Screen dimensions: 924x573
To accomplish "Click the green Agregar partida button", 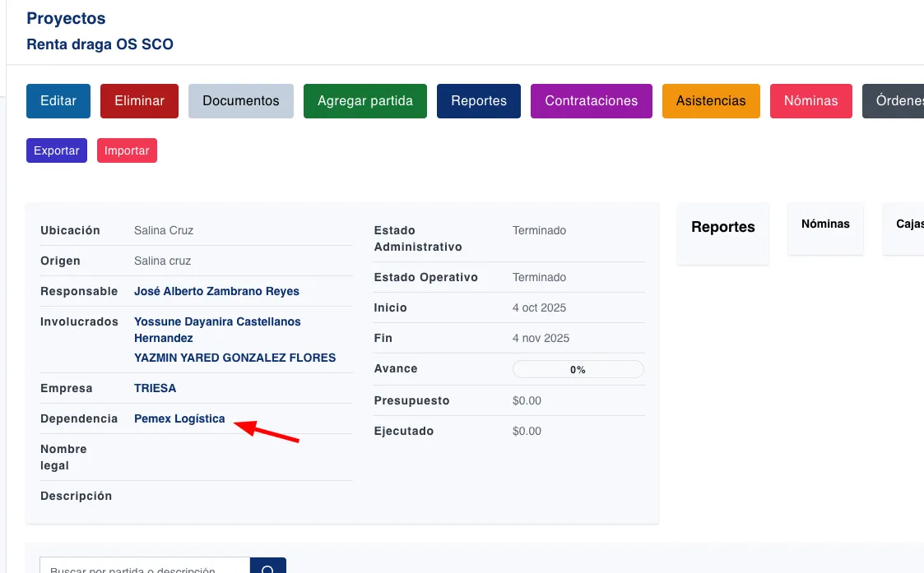I will point(364,101).
